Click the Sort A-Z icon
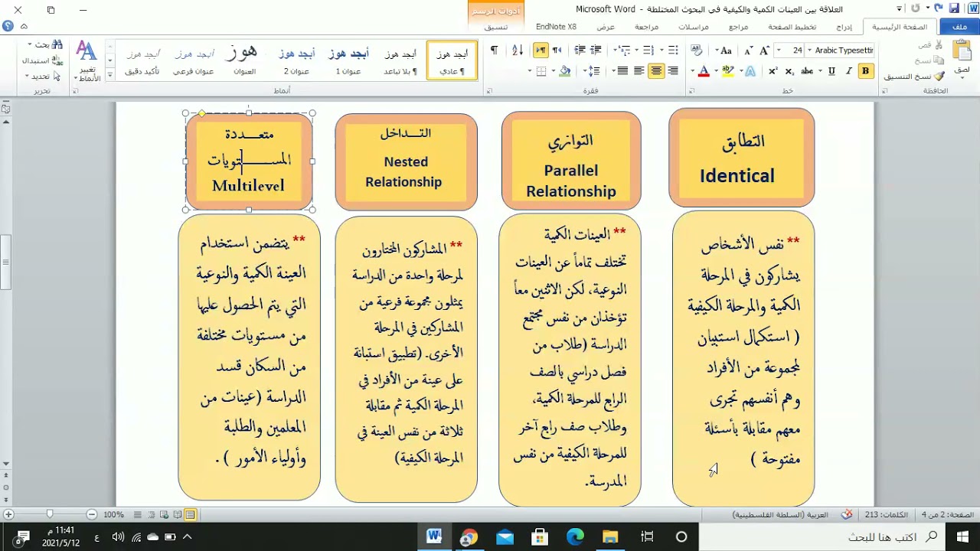This screenshot has height=551, width=980. pyautogui.click(x=518, y=50)
